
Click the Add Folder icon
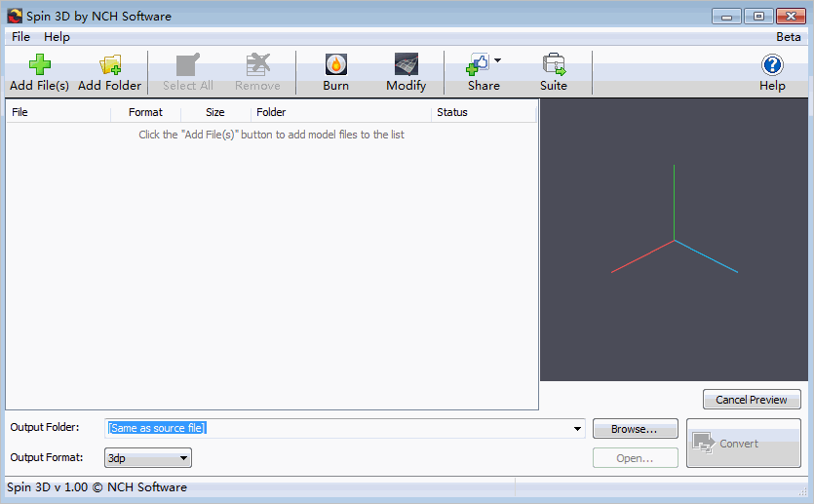tap(110, 64)
